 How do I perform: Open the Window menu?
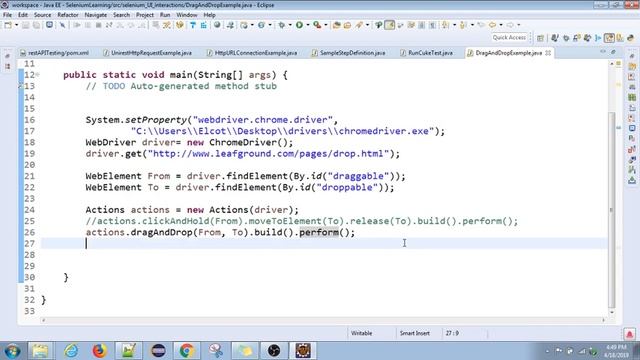tap(187, 15)
